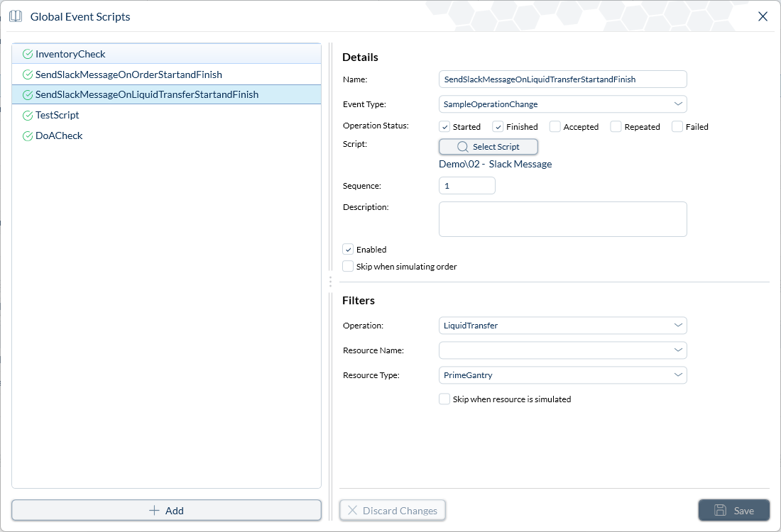Click the Operation Status label
The image size is (781, 532).
point(376,126)
